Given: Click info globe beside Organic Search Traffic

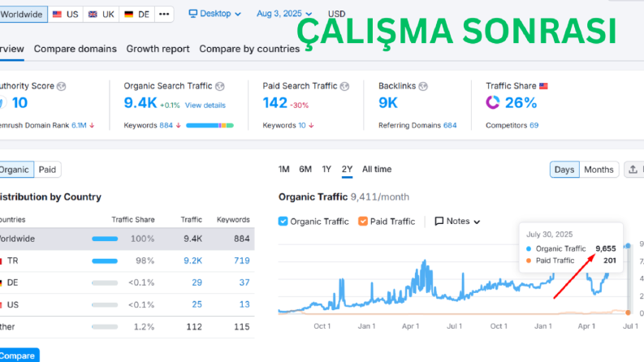Looking at the screenshot, I should (220, 86).
